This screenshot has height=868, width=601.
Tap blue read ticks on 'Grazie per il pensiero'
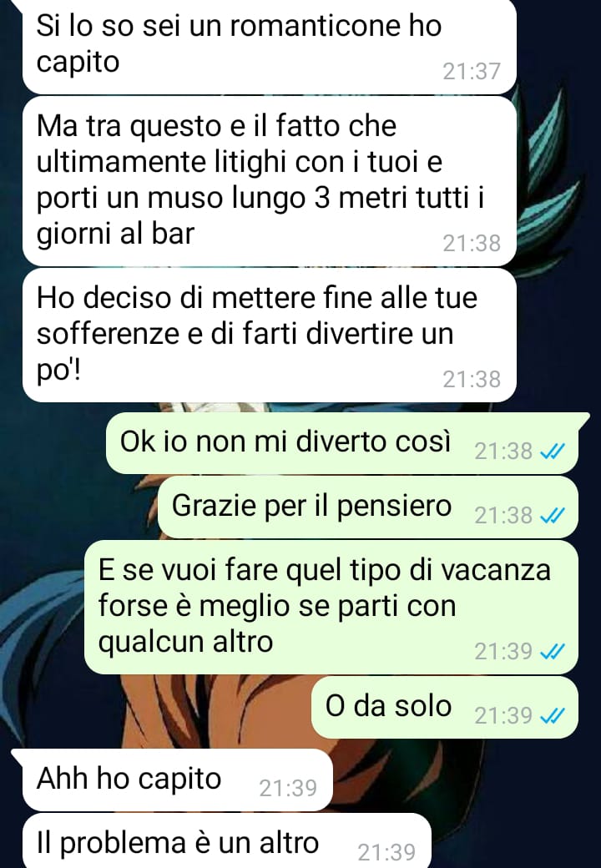tap(553, 516)
